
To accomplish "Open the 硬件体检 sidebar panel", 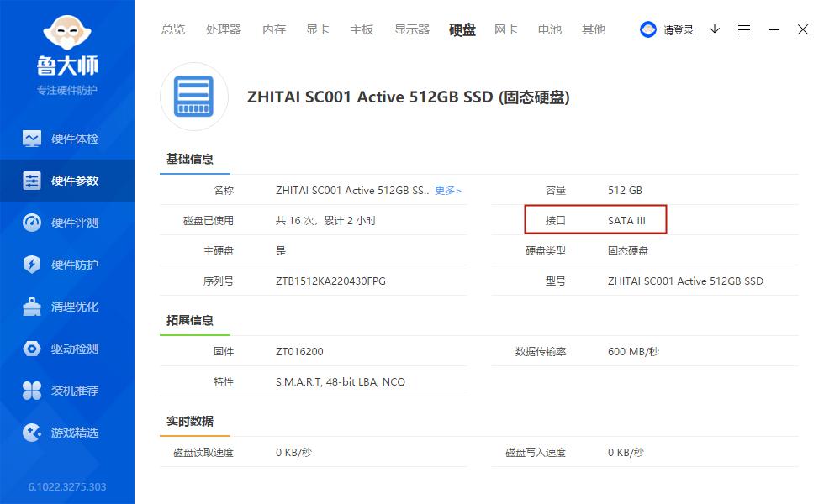I will click(67, 138).
